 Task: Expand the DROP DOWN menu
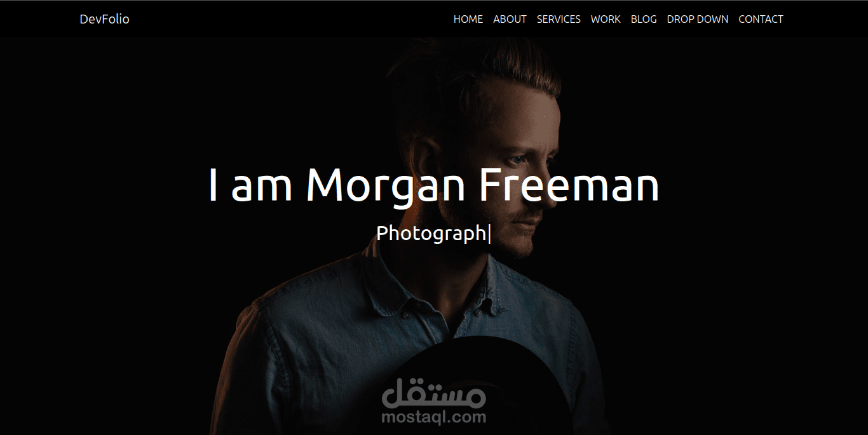pos(697,19)
